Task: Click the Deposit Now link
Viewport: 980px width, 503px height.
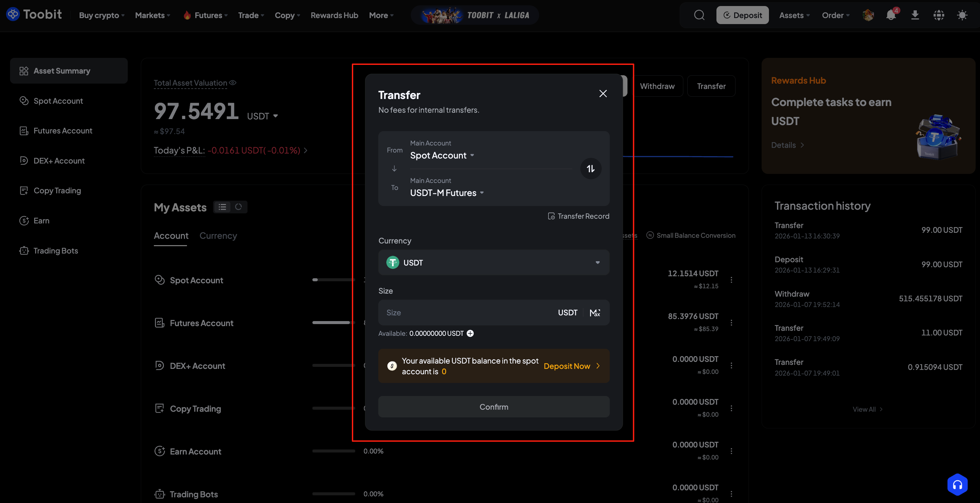Action: click(x=571, y=366)
